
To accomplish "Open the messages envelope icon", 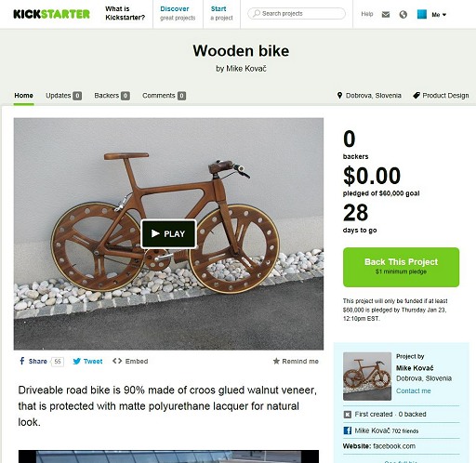I will (x=386, y=14).
